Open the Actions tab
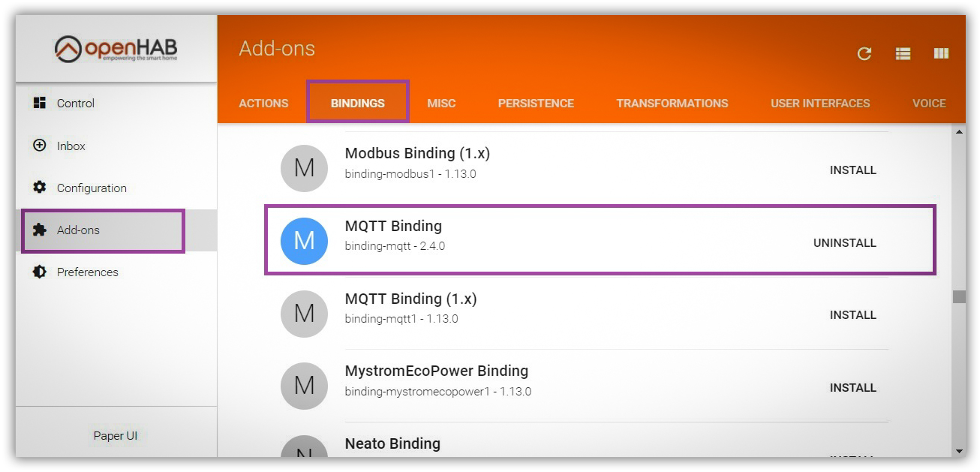 click(x=263, y=104)
